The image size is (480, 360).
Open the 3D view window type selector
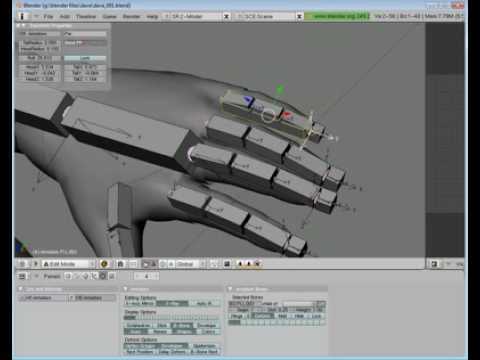[x=22, y=264]
